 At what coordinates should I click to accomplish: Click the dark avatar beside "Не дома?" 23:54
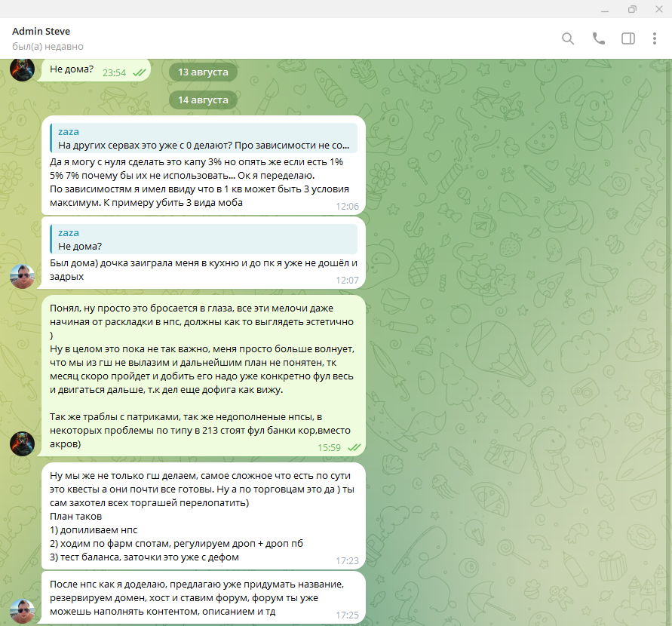(23, 69)
